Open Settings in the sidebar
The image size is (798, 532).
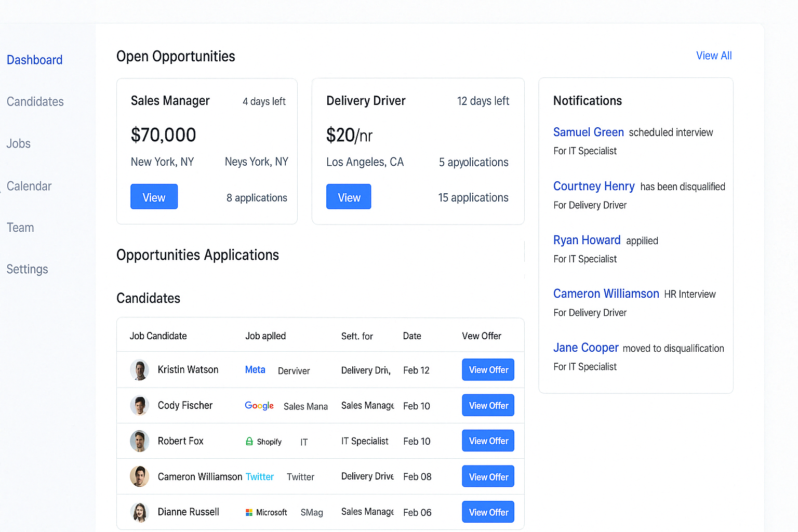pyautogui.click(x=28, y=269)
